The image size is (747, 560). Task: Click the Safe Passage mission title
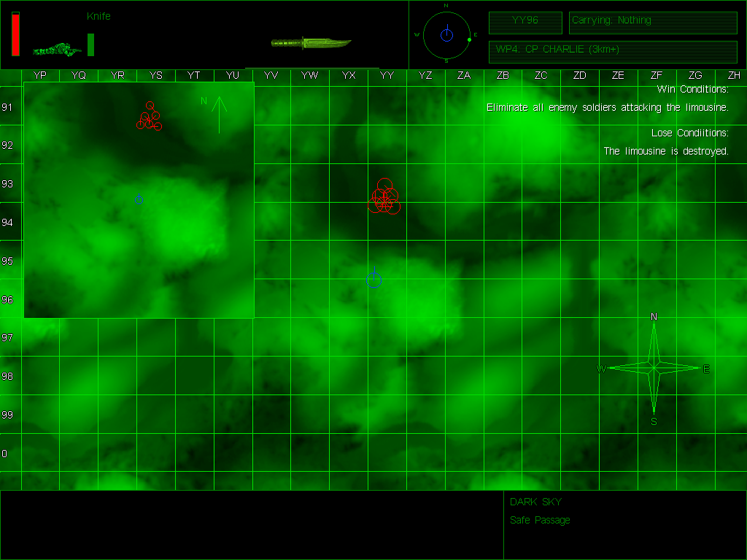[x=540, y=520]
